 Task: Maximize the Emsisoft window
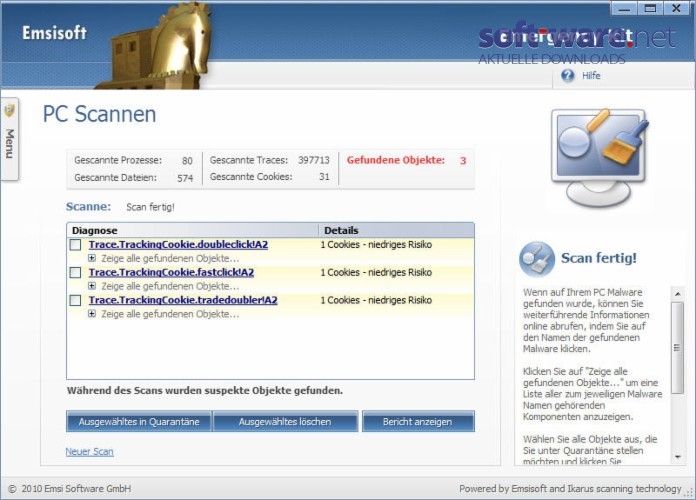650,8
